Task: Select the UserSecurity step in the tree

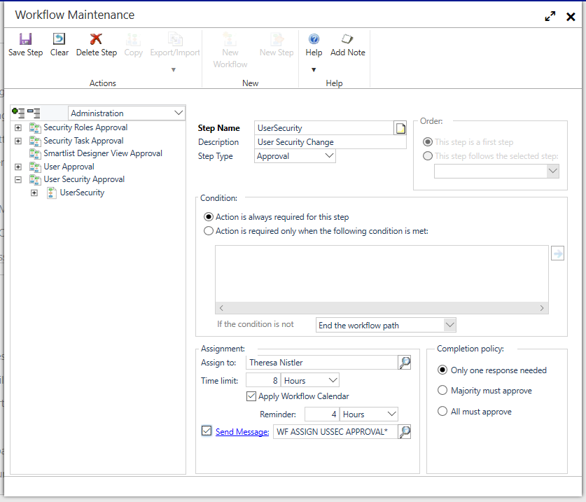Action: pyautogui.click(x=82, y=193)
